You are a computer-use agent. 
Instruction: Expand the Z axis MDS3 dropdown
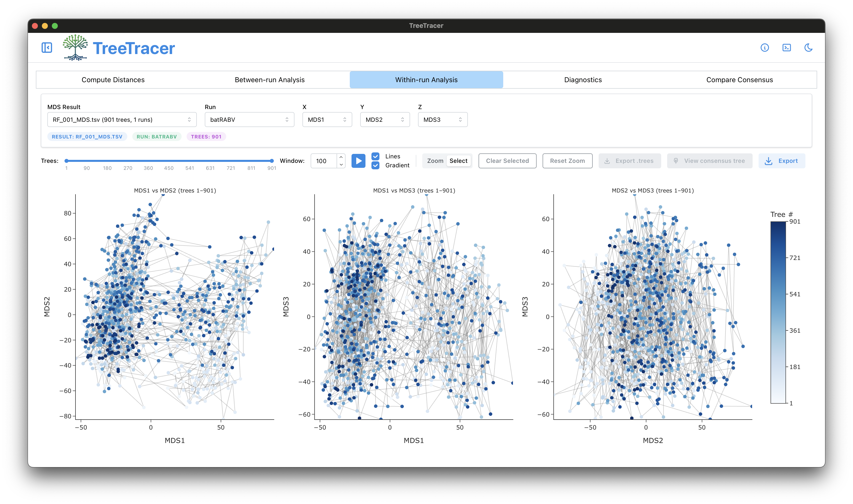pos(442,120)
